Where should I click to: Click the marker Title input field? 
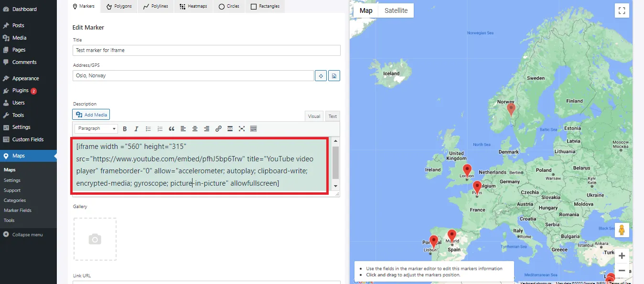(206, 50)
